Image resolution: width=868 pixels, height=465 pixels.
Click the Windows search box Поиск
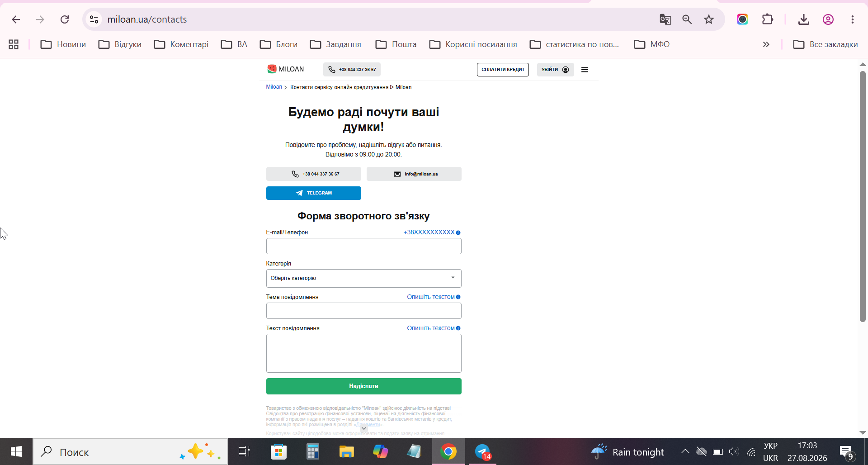click(x=130, y=451)
